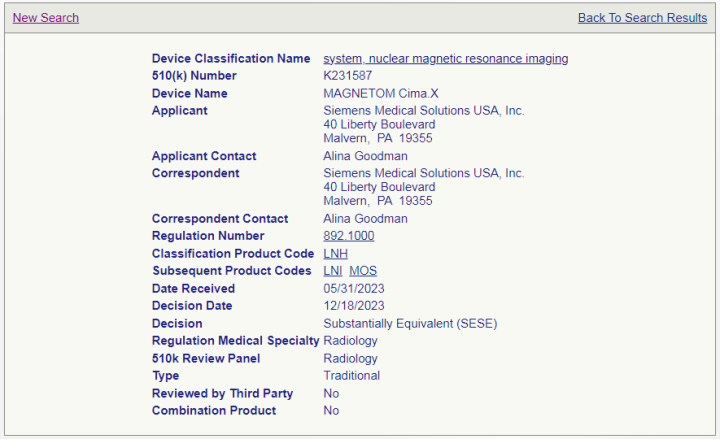The image size is (720, 439).
Task: Click the Correspondent Contact name
Action: coord(365,219)
